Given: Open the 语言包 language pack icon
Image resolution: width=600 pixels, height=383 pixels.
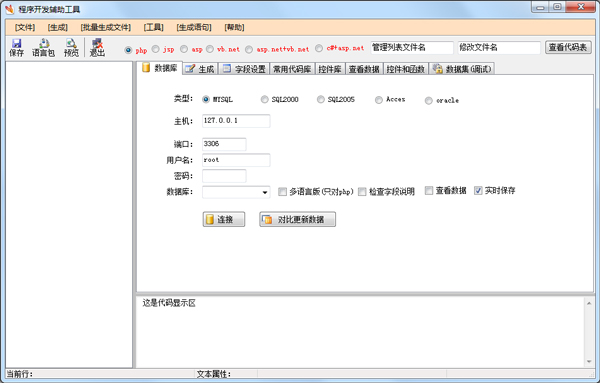Looking at the screenshot, I should (x=44, y=43).
